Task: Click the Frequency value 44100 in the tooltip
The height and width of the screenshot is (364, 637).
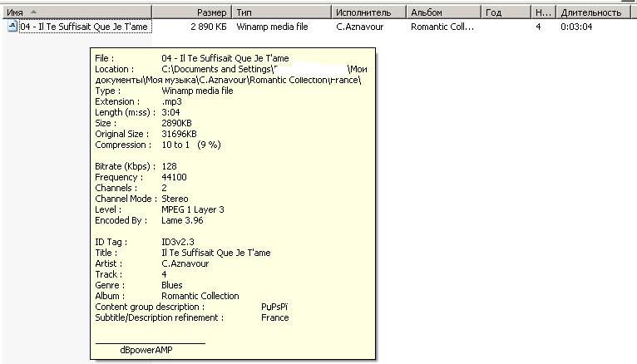Action: pos(174,177)
